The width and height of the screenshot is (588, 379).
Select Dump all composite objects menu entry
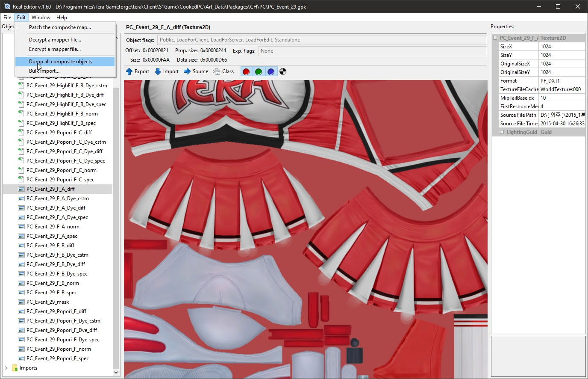[x=61, y=62]
